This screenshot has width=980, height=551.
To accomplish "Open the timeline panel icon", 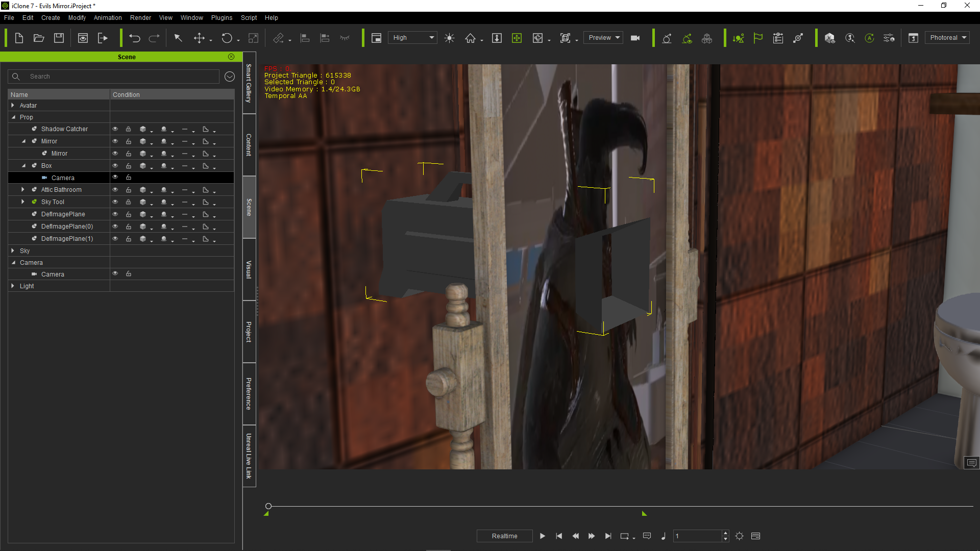I will coord(756,536).
